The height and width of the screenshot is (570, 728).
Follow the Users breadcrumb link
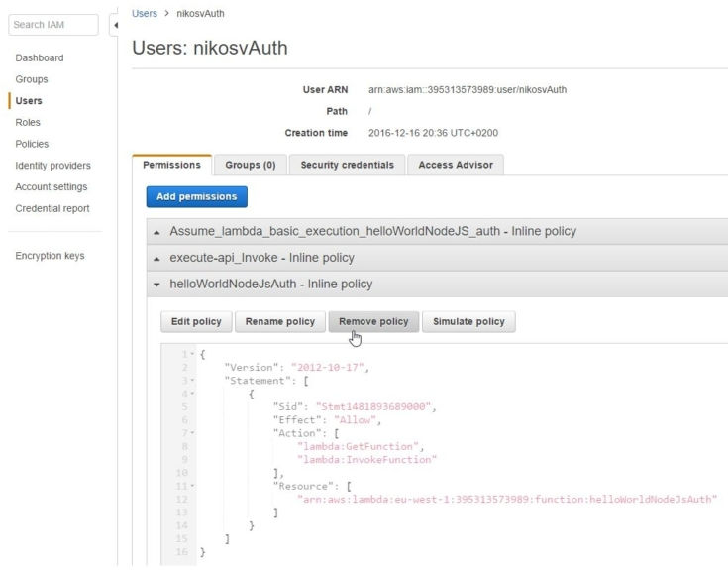145,14
